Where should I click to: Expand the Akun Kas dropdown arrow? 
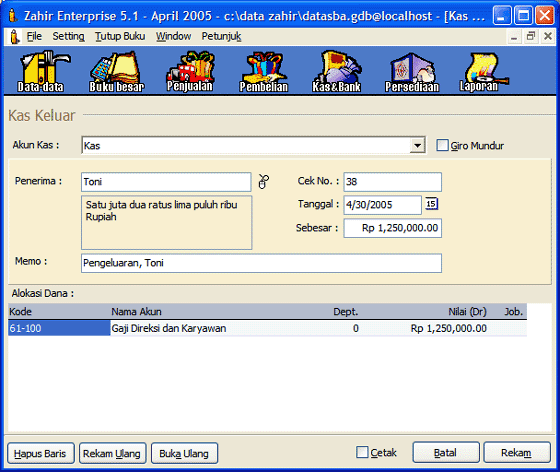pos(417,145)
